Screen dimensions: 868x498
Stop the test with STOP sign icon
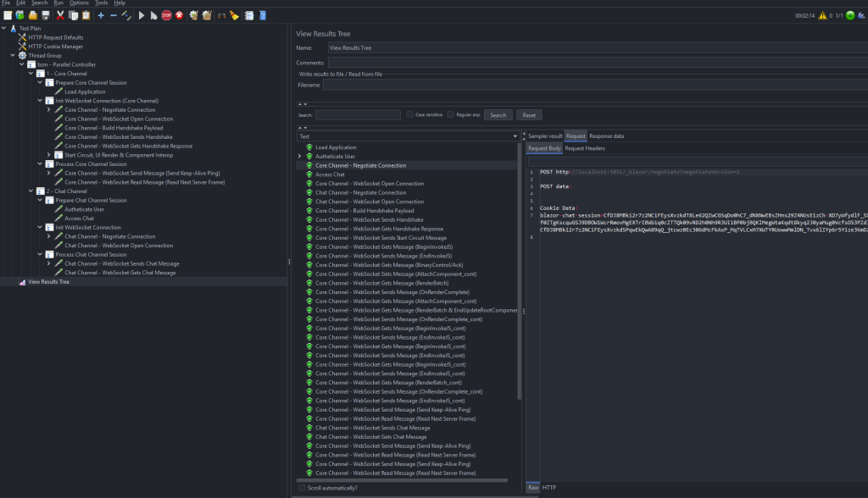coord(167,15)
